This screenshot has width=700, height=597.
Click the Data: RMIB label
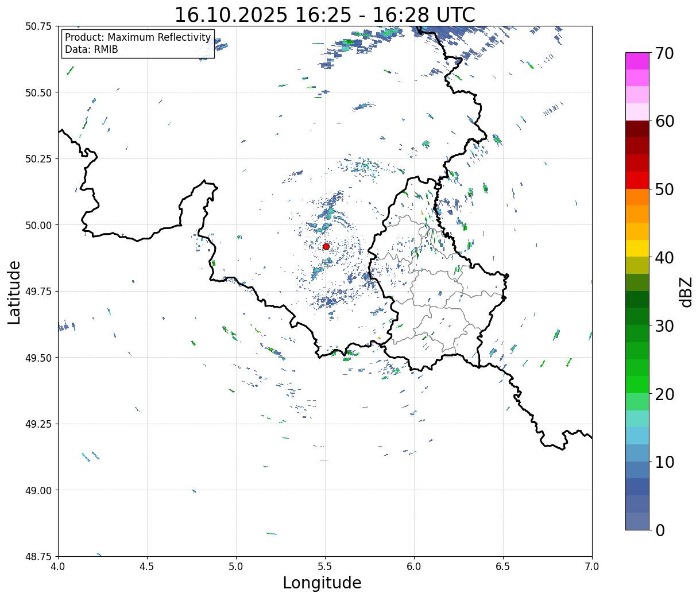(x=91, y=49)
